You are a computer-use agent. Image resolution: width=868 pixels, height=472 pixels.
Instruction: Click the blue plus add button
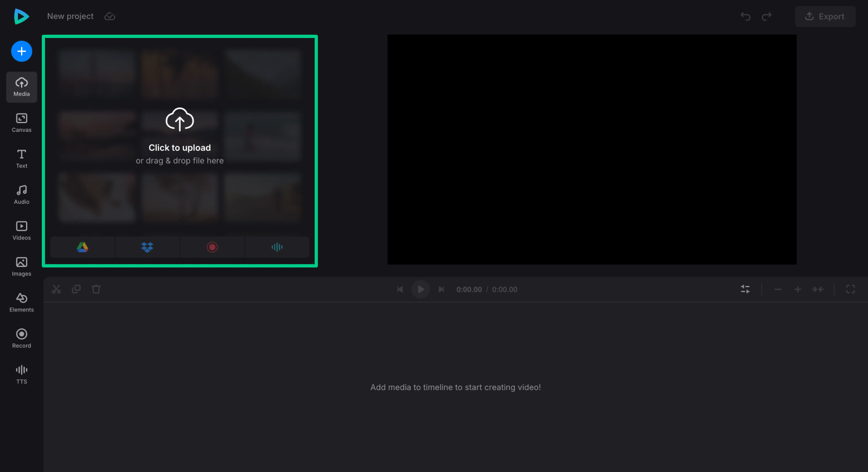click(x=22, y=52)
